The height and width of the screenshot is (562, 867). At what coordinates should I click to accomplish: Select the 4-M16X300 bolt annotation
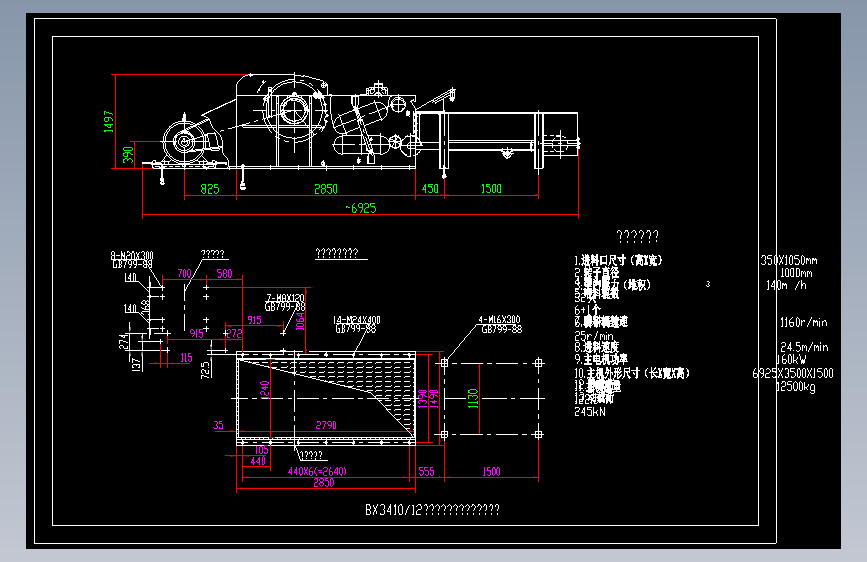point(499,319)
